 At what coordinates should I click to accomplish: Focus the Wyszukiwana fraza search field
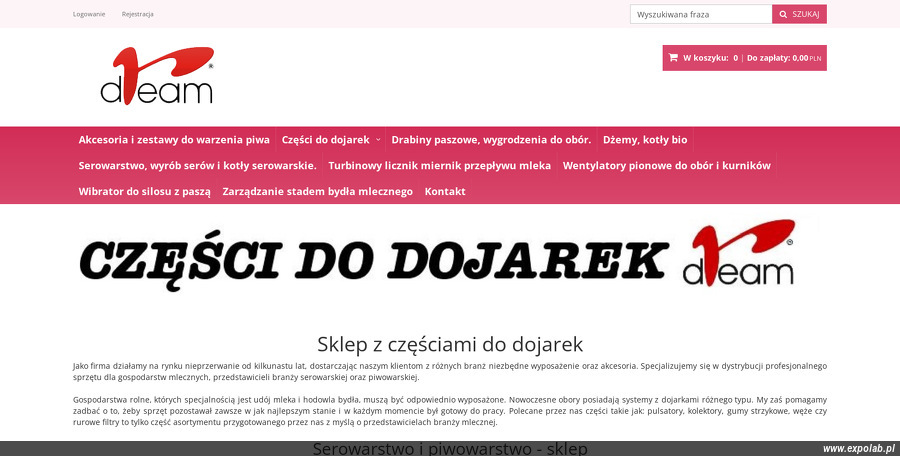pyautogui.click(x=701, y=14)
